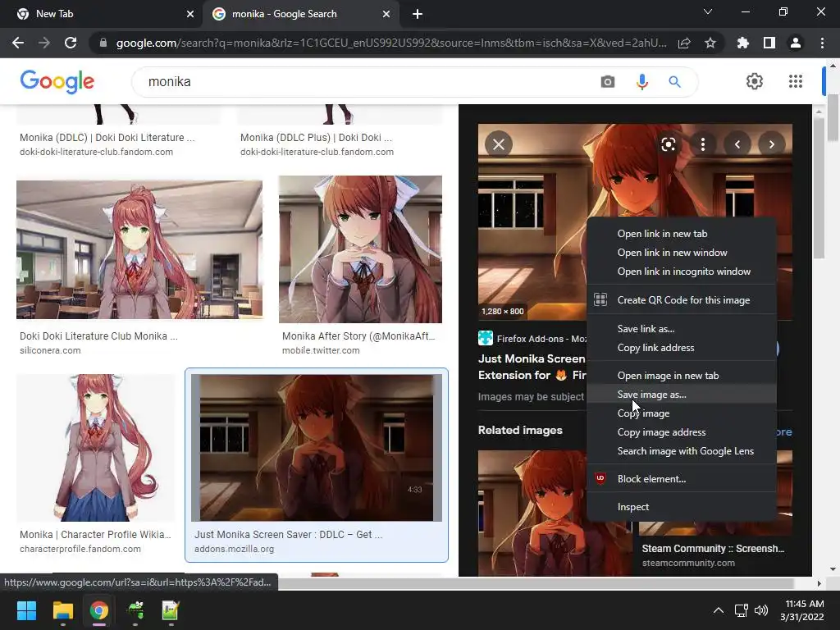Image resolution: width=840 pixels, height=630 pixels.
Task: Open Character Profile Wikia Monika thumbnail
Action: pyautogui.click(x=95, y=447)
